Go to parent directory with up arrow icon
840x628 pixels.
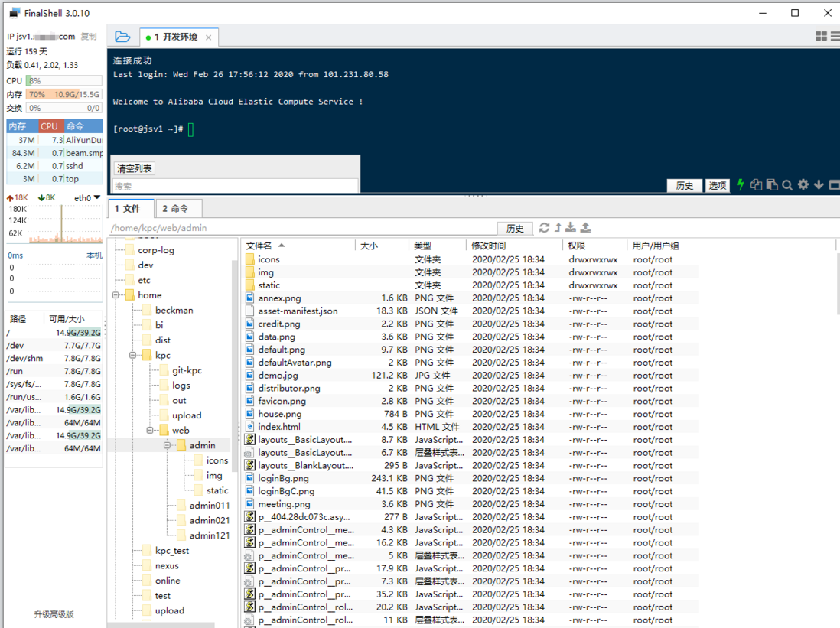coord(558,228)
